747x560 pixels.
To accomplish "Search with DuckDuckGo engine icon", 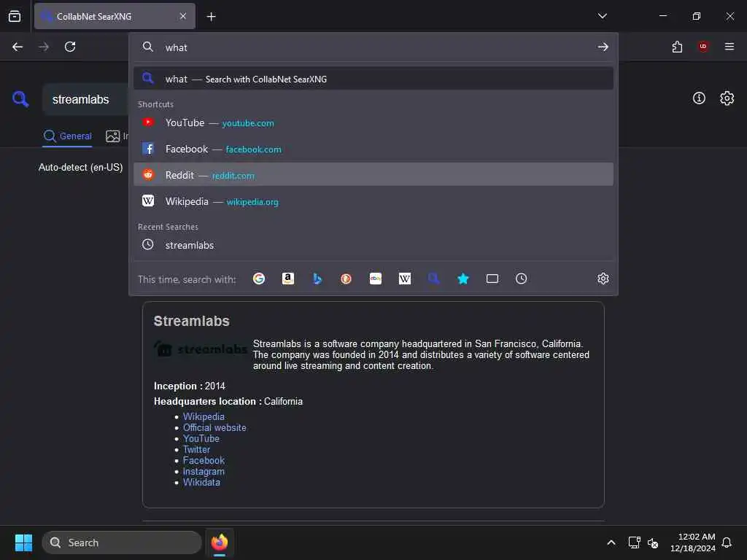I will (347, 279).
